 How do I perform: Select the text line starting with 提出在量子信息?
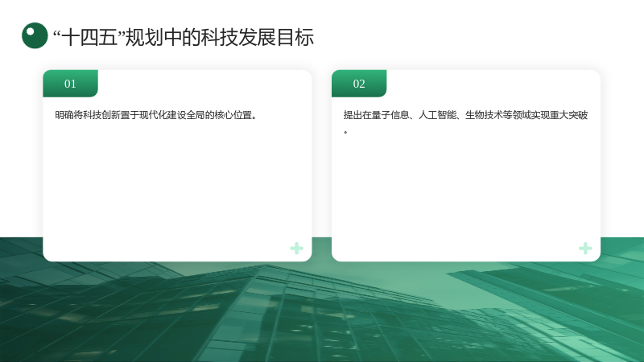466,115
